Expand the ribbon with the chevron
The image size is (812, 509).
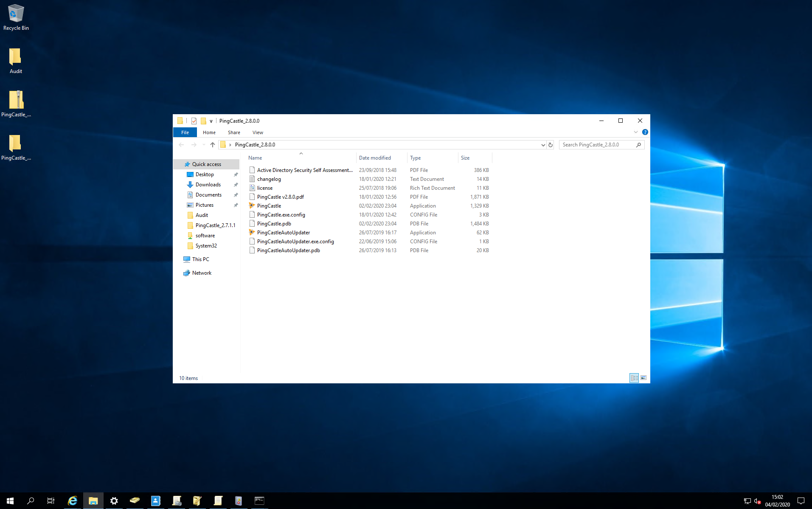(x=636, y=132)
